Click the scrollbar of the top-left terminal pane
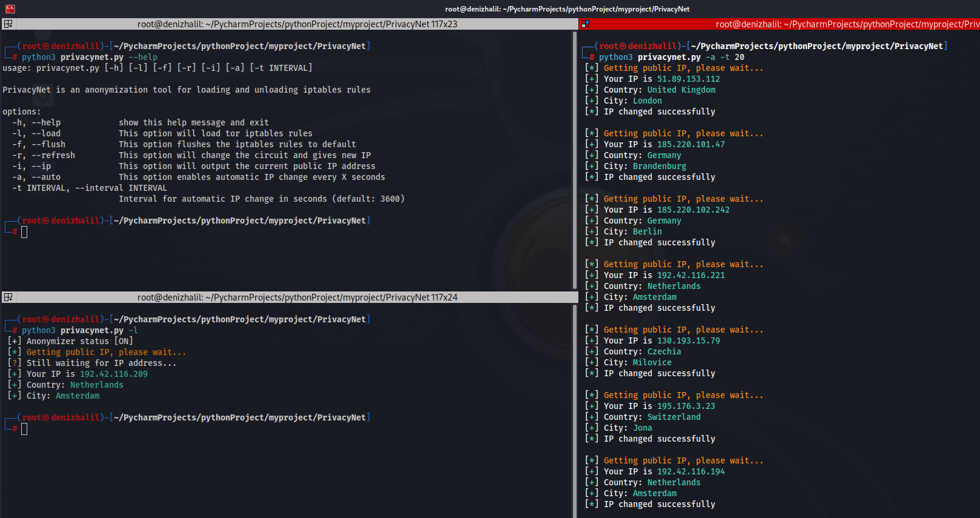The height and width of the screenshot is (518, 980). coord(575,160)
